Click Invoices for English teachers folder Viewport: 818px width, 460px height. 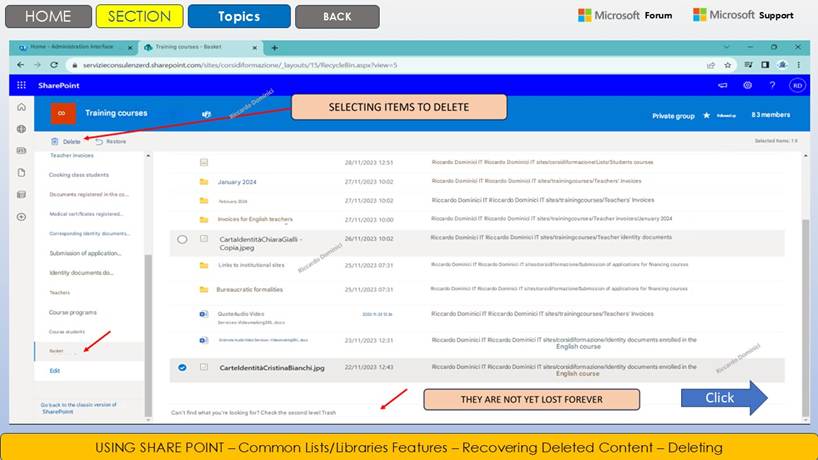point(255,219)
